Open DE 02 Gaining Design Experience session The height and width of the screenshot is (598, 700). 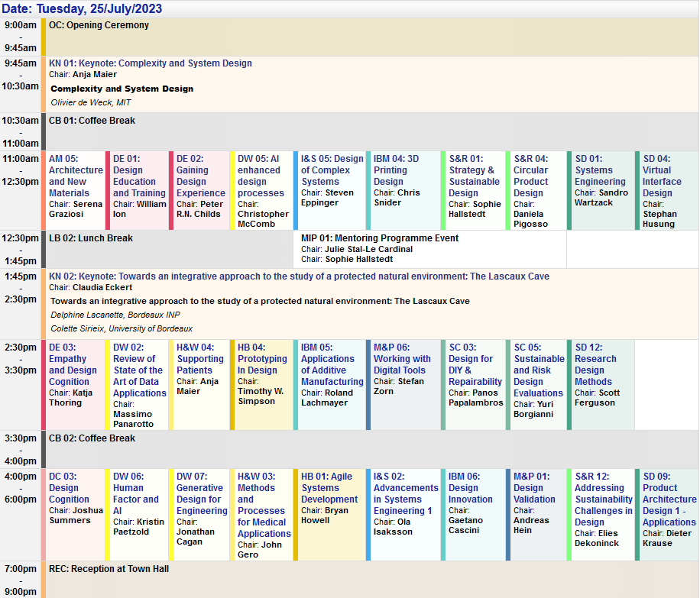point(200,176)
